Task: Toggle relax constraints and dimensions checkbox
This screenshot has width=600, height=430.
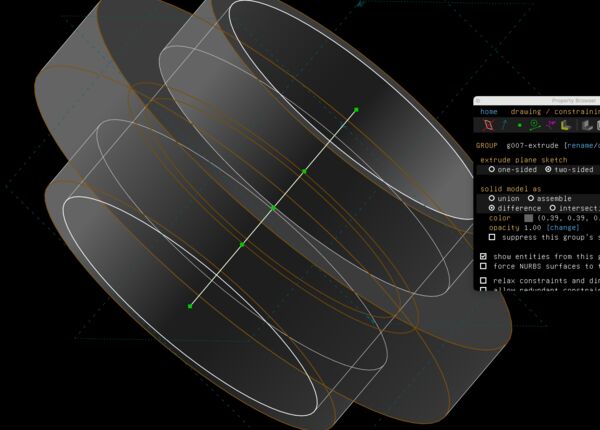Action: click(x=483, y=280)
